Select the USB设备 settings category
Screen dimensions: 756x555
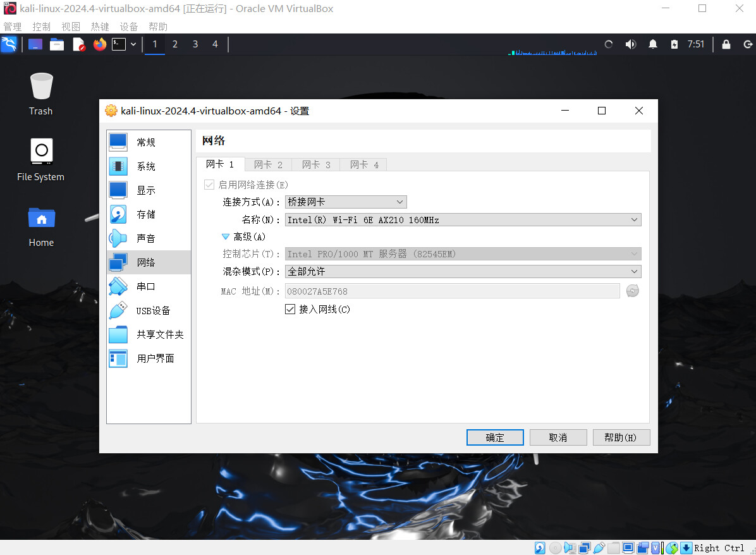[x=149, y=310]
